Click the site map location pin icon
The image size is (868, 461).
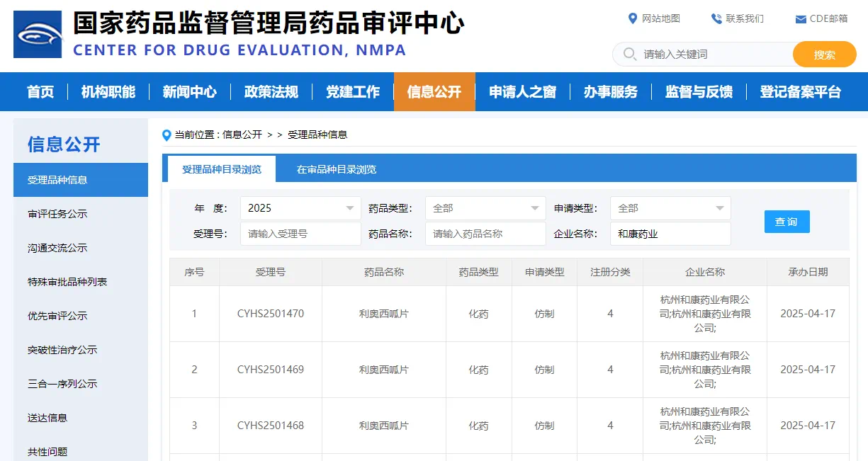tap(633, 18)
